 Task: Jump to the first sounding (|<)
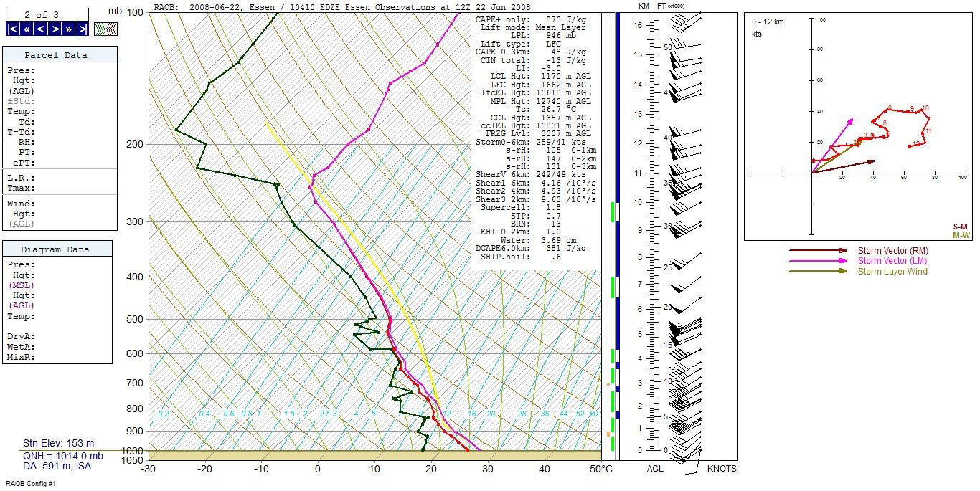[13, 29]
